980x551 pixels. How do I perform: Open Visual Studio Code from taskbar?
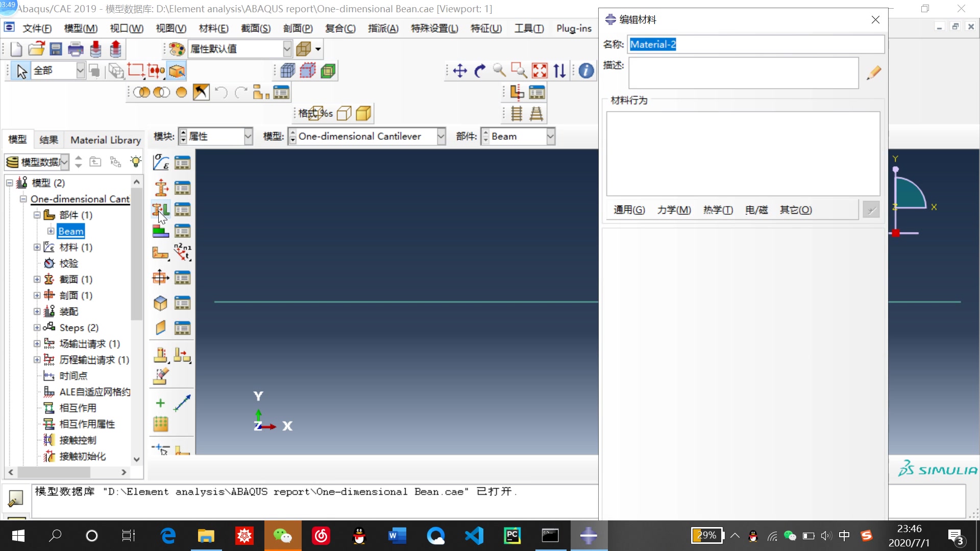(x=474, y=536)
